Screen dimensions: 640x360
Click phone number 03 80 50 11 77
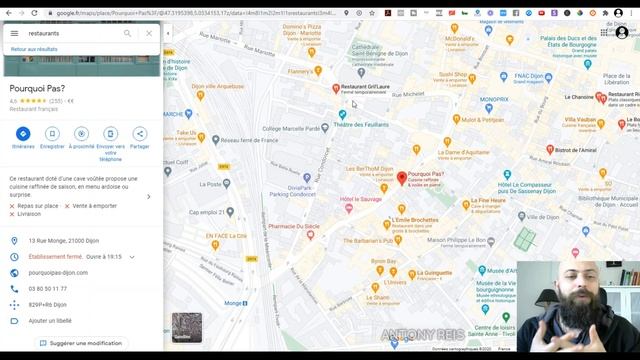click(x=48, y=289)
